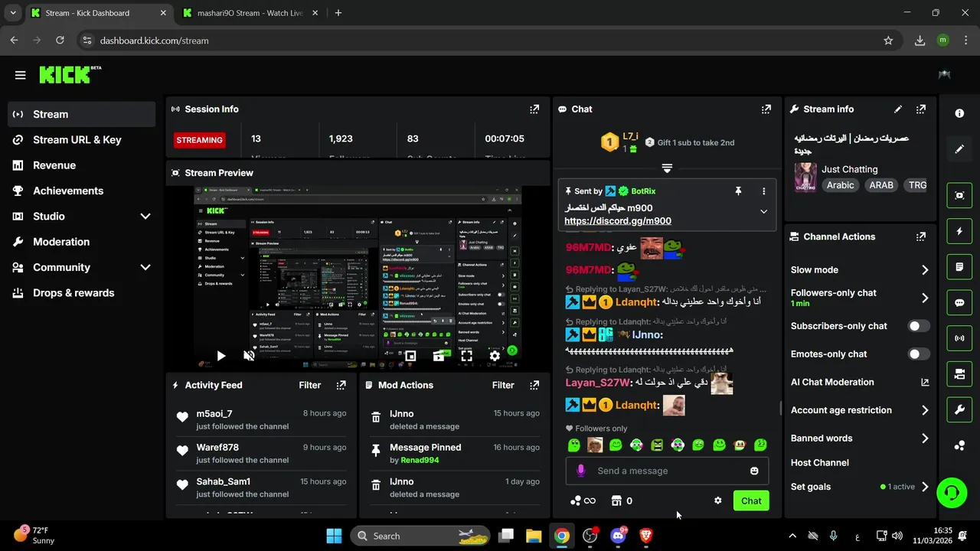
Task: Toggle Emotes-only chat switch
Action: pyautogui.click(x=919, y=354)
